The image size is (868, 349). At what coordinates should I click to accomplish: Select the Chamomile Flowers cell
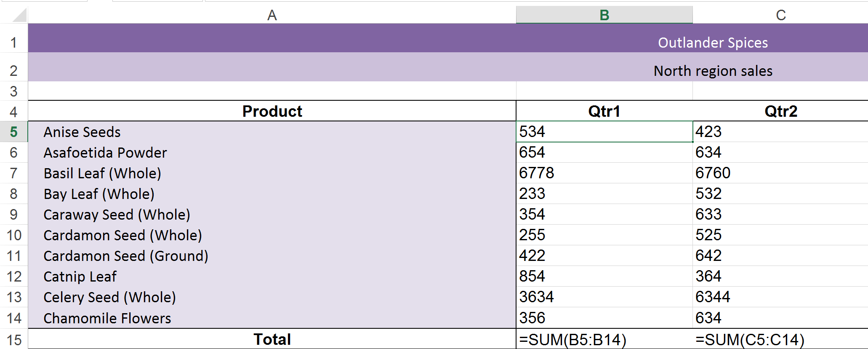tap(272, 318)
